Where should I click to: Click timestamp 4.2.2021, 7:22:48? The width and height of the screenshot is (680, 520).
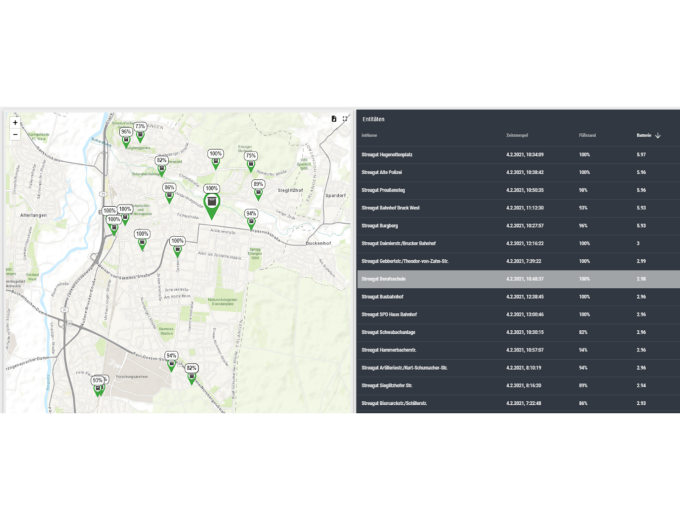tap(523, 404)
